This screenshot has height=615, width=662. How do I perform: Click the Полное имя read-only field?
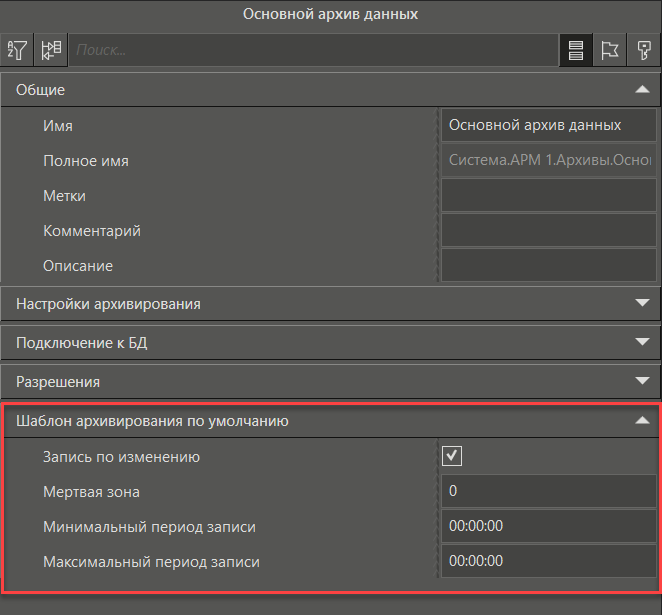point(548,160)
